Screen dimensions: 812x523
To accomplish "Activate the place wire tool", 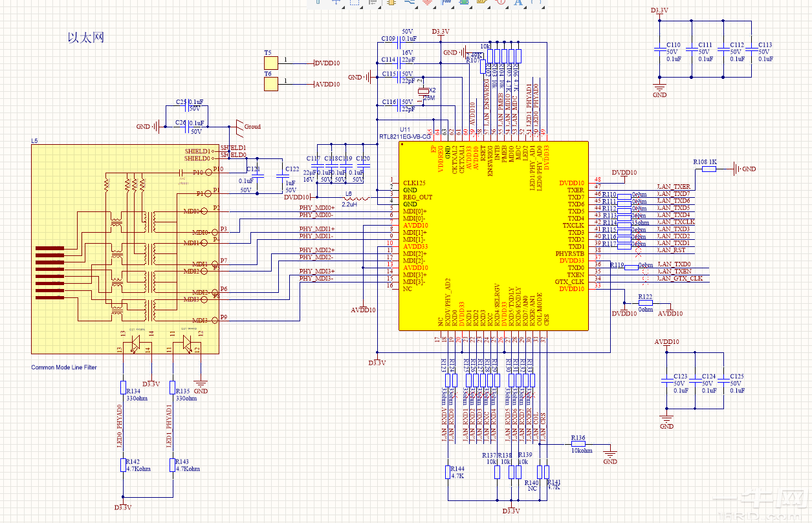I will pos(410,2).
